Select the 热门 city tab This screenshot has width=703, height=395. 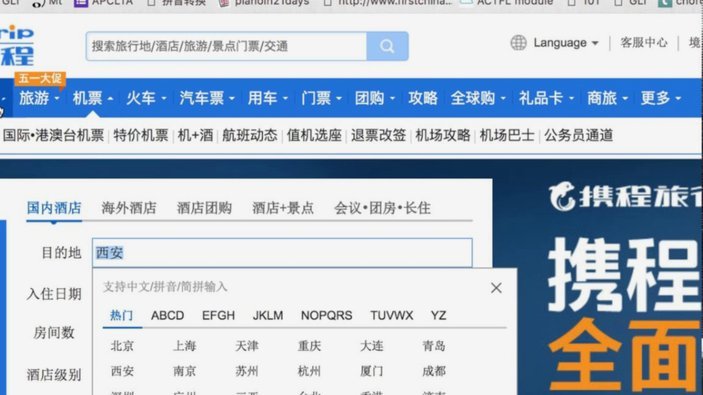(122, 315)
